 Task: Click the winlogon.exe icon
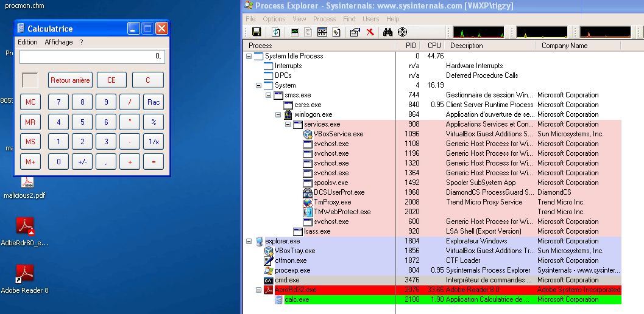(288, 114)
